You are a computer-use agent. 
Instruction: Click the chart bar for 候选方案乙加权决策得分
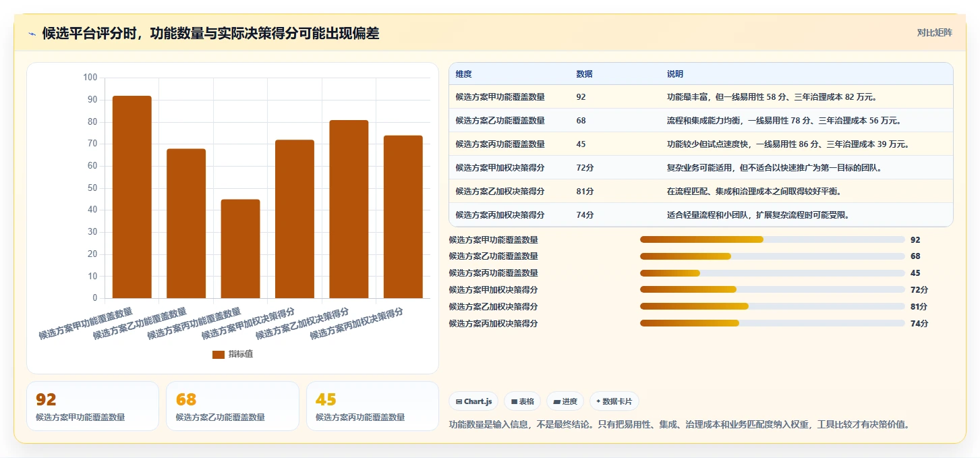click(349, 209)
